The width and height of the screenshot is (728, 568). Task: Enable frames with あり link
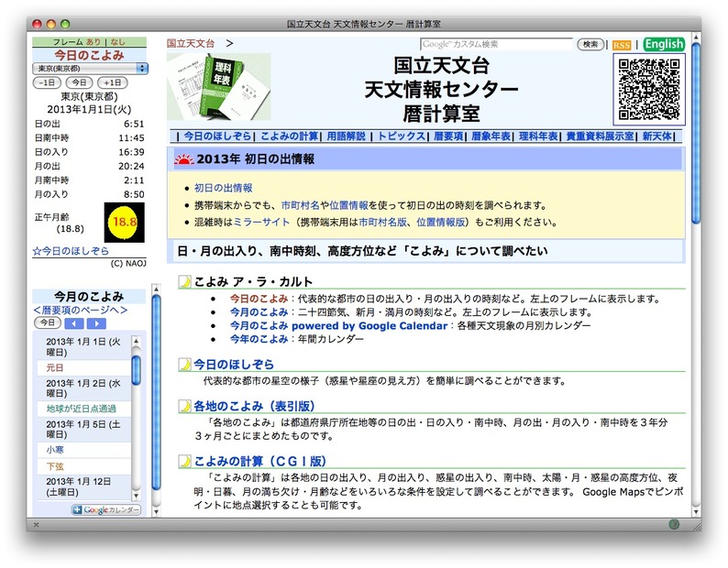[x=94, y=42]
